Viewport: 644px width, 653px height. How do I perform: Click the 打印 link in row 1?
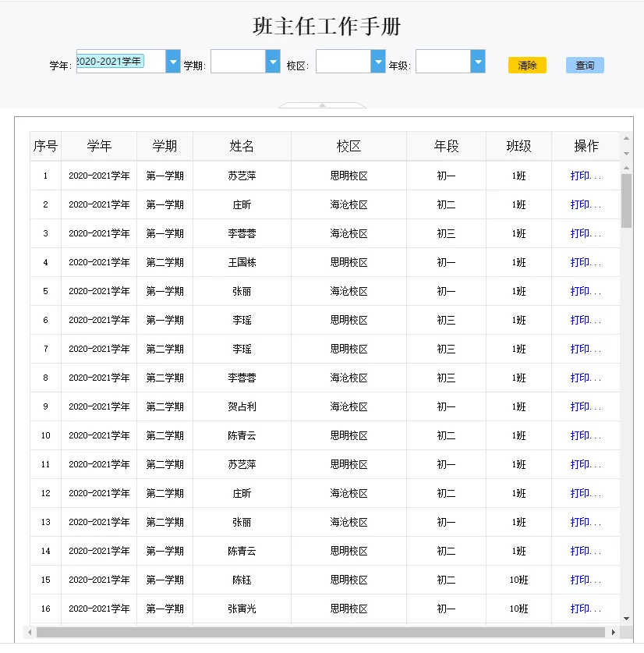point(585,176)
